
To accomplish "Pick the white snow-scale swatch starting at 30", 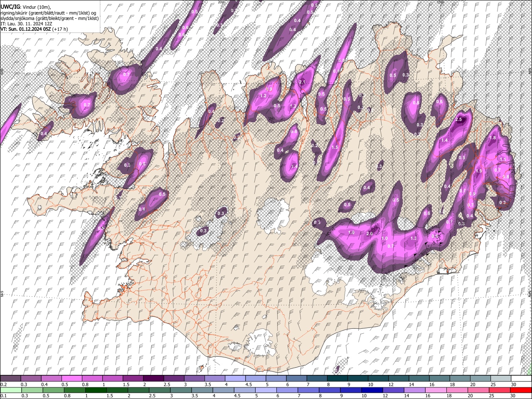I will click(x=521, y=379).
